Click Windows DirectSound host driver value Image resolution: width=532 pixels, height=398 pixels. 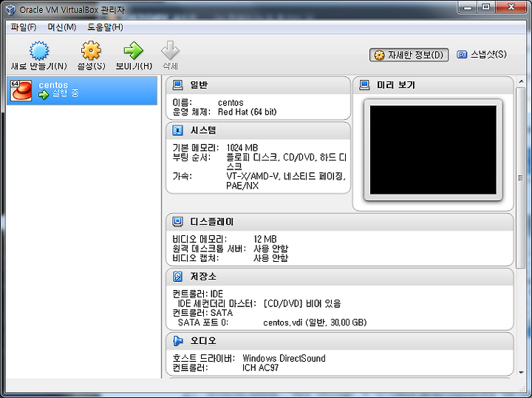coord(284,358)
